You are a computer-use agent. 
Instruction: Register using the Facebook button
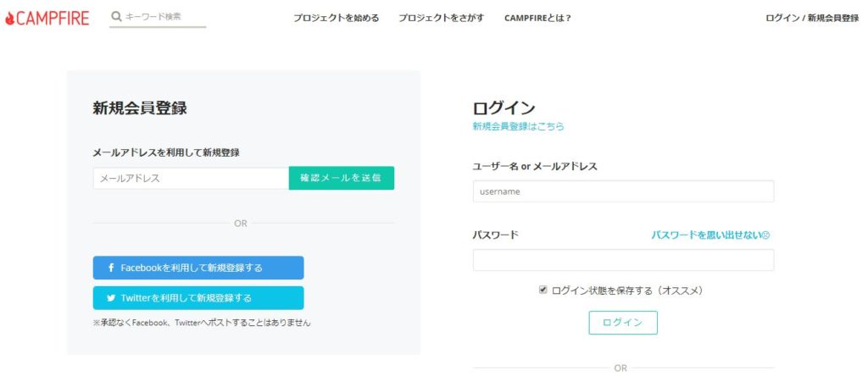(198, 268)
